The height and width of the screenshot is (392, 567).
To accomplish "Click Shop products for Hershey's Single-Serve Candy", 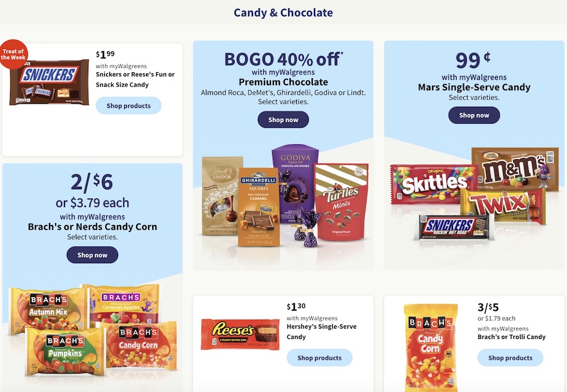I will pyautogui.click(x=319, y=357).
